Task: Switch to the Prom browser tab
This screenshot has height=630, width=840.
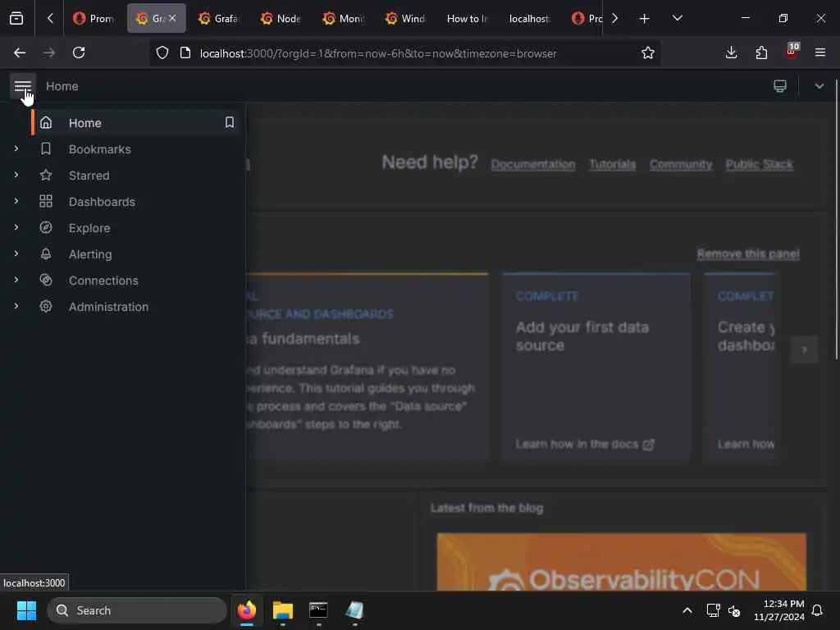Action: 94,18
